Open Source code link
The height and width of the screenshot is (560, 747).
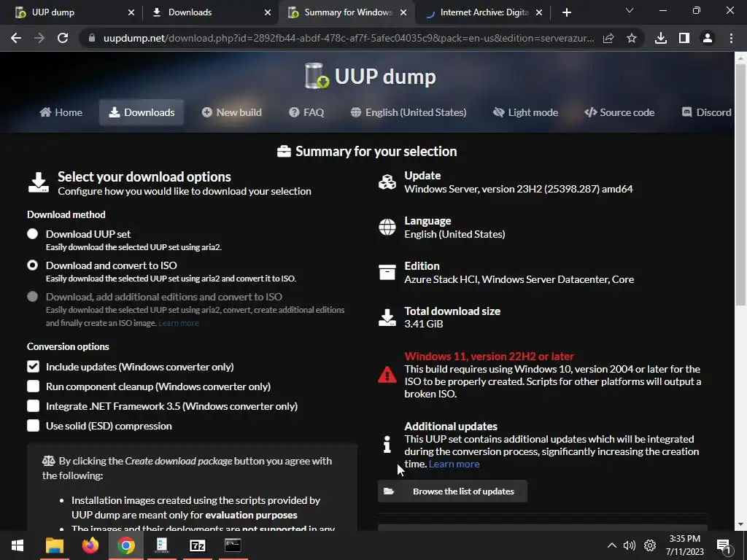[x=619, y=112]
